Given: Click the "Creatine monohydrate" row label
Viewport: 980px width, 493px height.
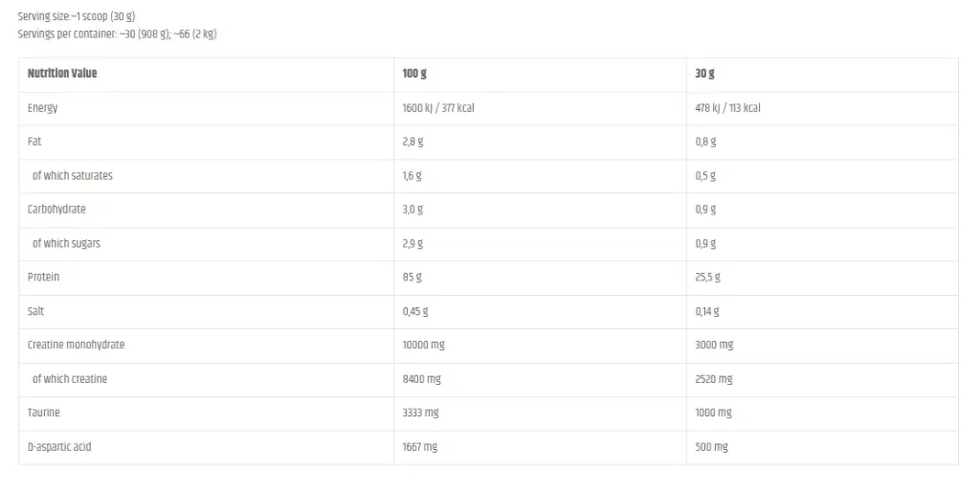Looking at the screenshot, I should pos(76,345).
